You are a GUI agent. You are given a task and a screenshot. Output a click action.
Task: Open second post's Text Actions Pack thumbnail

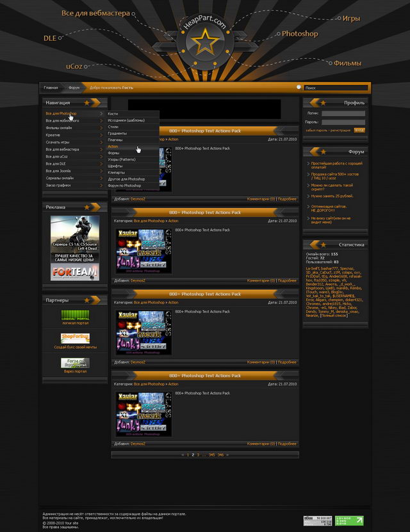[144, 252]
